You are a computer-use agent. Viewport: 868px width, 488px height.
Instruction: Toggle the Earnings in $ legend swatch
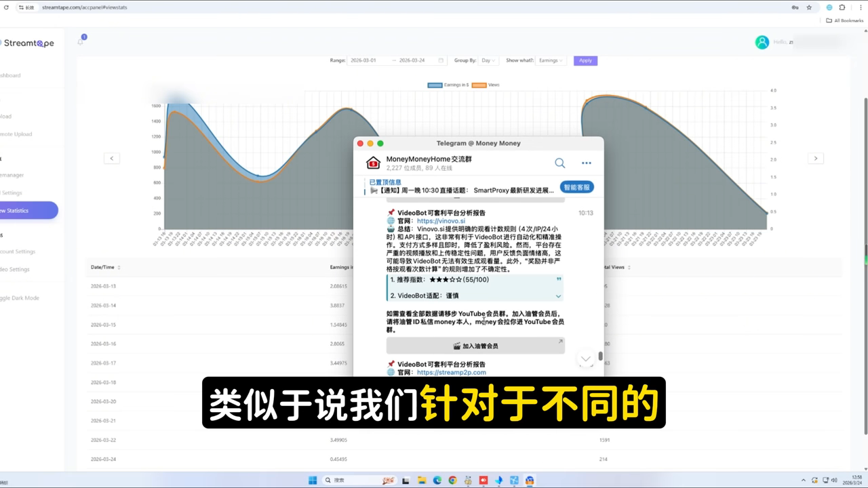click(x=435, y=85)
